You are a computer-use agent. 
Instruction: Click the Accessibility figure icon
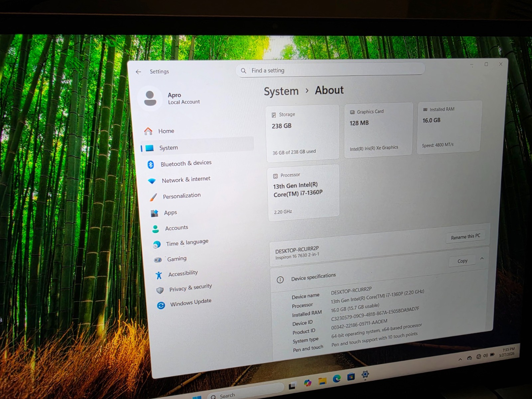(x=159, y=275)
